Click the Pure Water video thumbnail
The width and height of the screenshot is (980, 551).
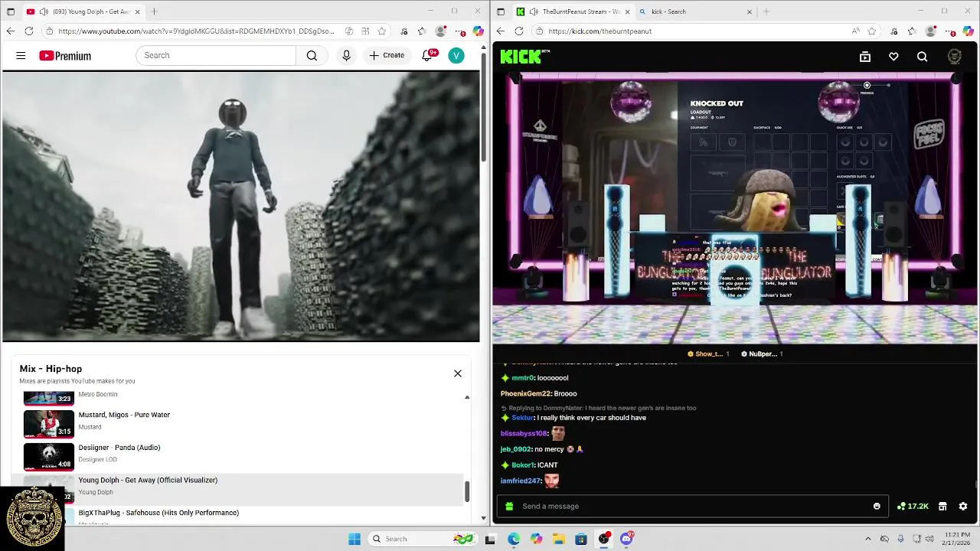point(49,424)
